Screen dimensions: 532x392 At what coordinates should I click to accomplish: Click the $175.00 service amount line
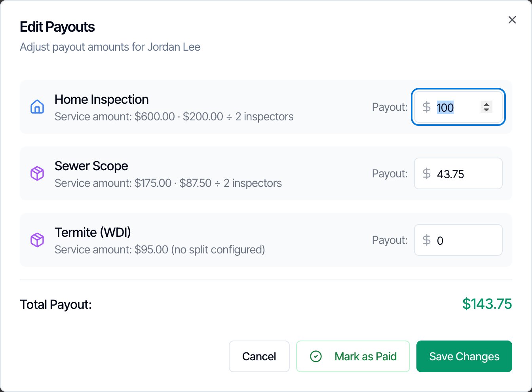coord(168,183)
